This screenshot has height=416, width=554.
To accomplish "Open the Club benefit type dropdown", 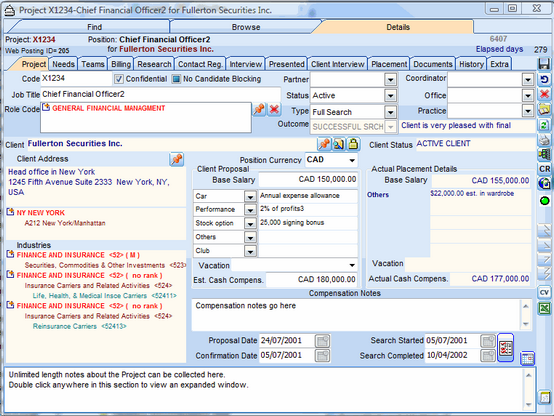I will [x=250, y=251].
